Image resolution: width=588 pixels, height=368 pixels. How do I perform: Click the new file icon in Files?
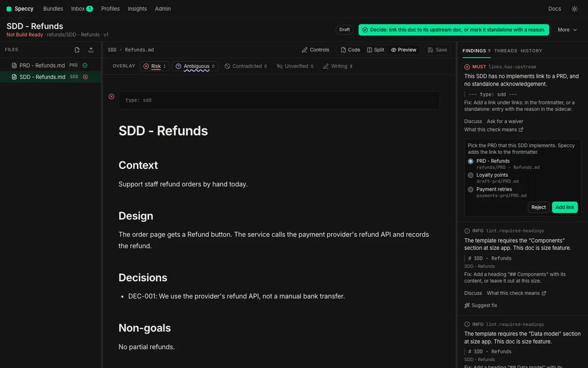click(77, 50)
